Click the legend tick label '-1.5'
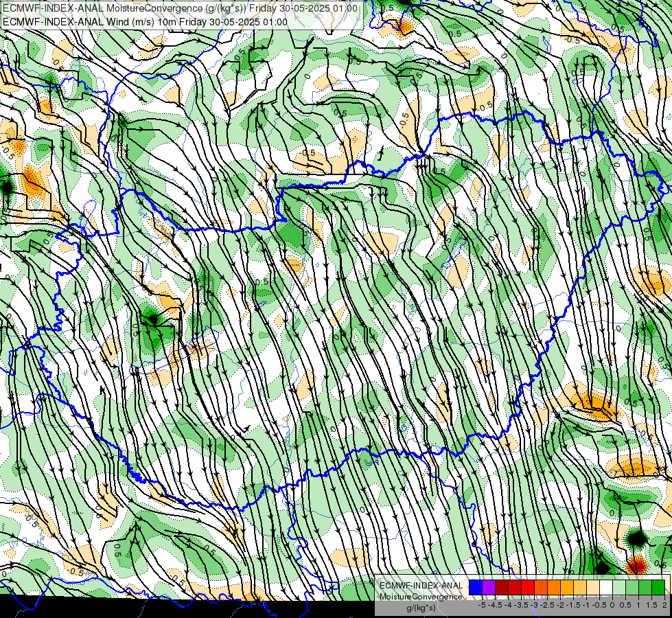 (573, 605)
